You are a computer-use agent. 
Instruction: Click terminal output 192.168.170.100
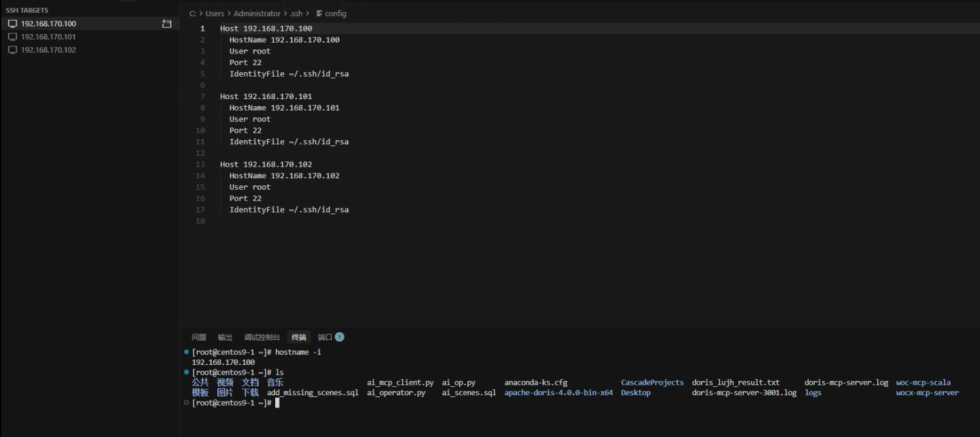pos(223,362)
